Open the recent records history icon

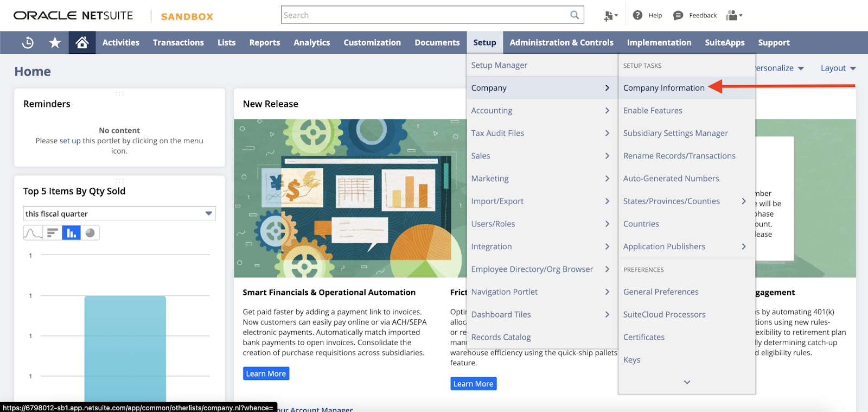click(x=28, y=42)
